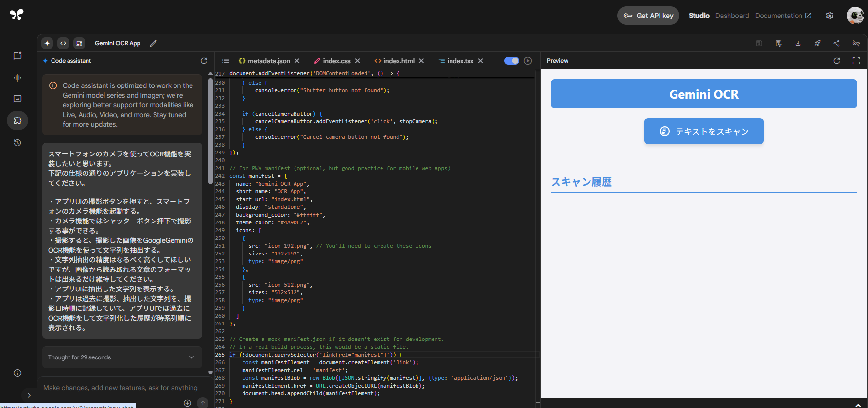The image size is (868, 408).
Task: Focus the Make changes prompt input field
Action: (121, 388)
